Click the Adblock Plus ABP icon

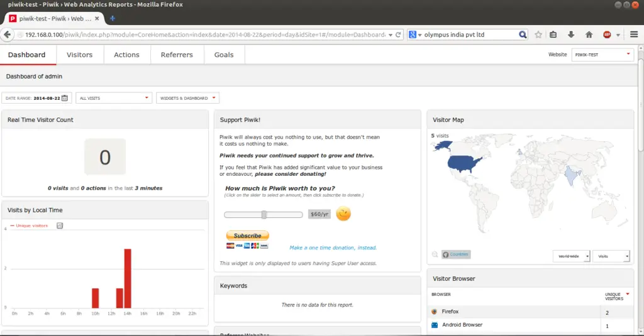pyautogui.click(x=607, y=35)
